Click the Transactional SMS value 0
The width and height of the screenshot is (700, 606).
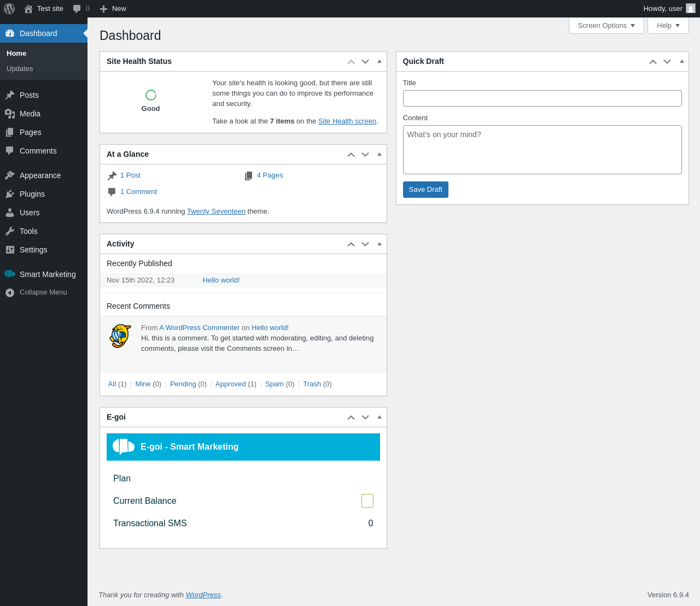coord(371,523)
